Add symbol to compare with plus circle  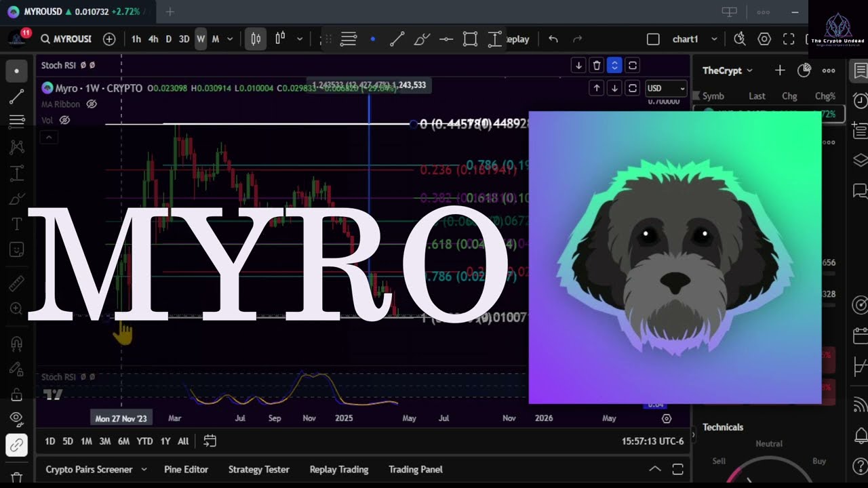109,39
